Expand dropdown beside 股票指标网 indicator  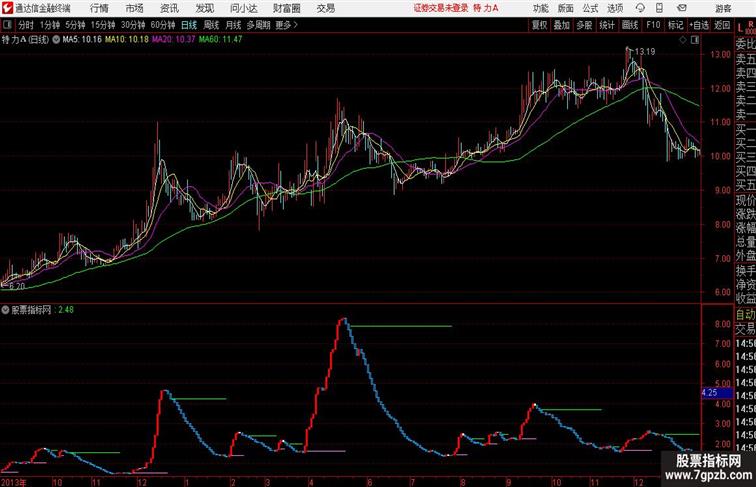(5, 310)
